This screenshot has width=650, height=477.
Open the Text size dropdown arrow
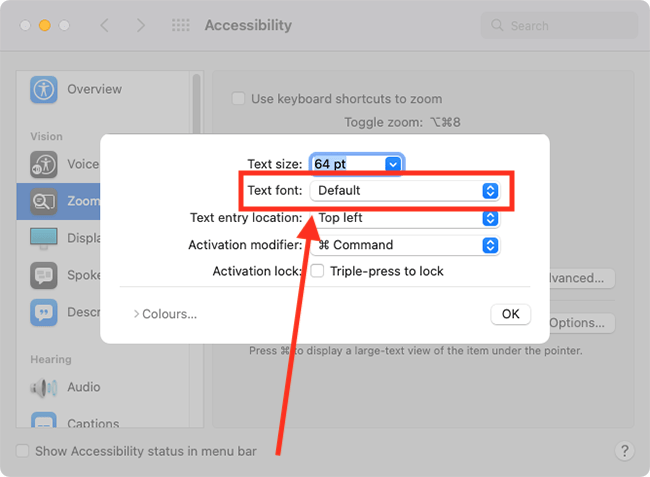pyautogui.click(x=393, y=164)
